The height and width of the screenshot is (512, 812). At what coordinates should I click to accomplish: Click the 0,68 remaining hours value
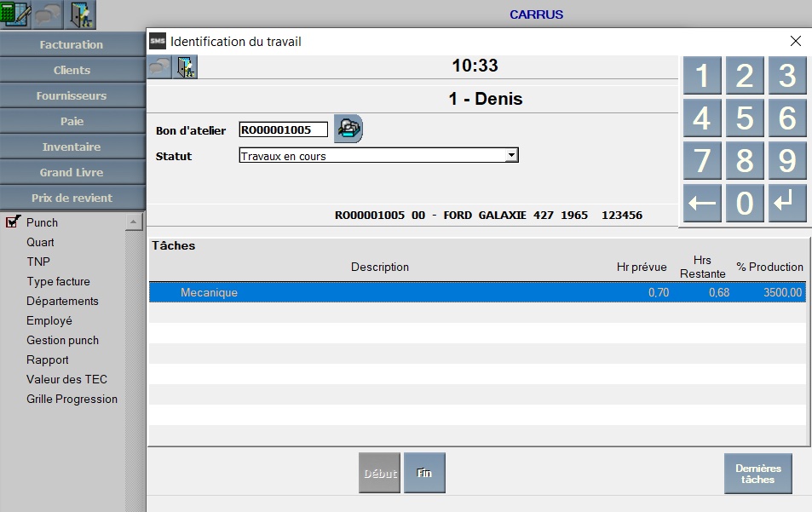click(x=719, y=293)
